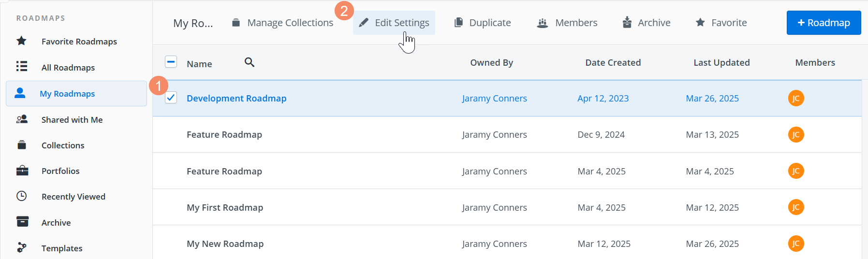
Task: Click the search magnifier icon beside Name
Action: 250,62
